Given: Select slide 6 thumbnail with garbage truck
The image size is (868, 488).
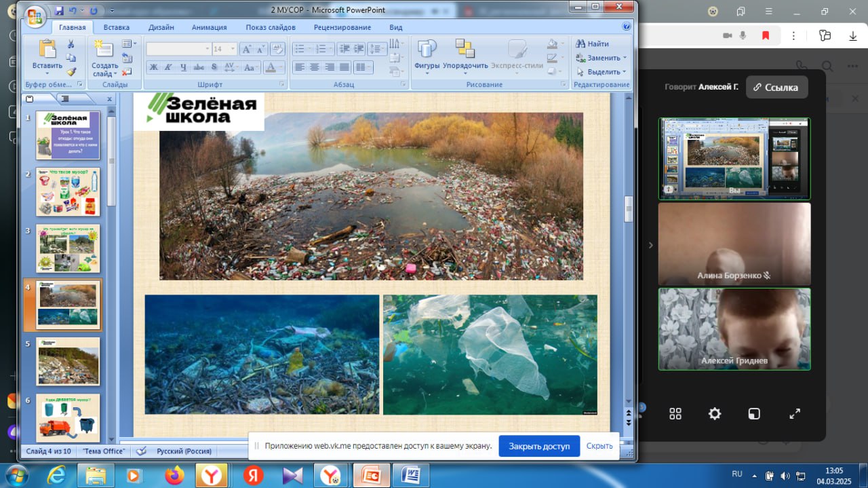Looking at the screenshot, I should 68,418.
